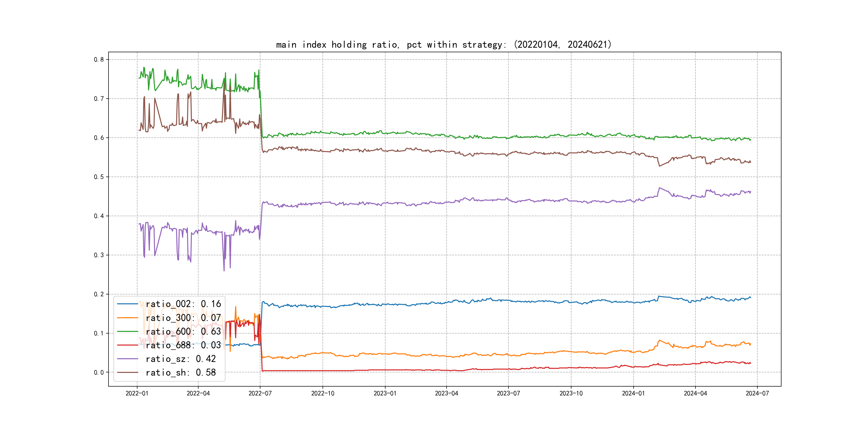Viewport: 868px width, 434px height.
Task: Click the 2024-07 x-axis tick label
Action: click(x=757, y=393)
